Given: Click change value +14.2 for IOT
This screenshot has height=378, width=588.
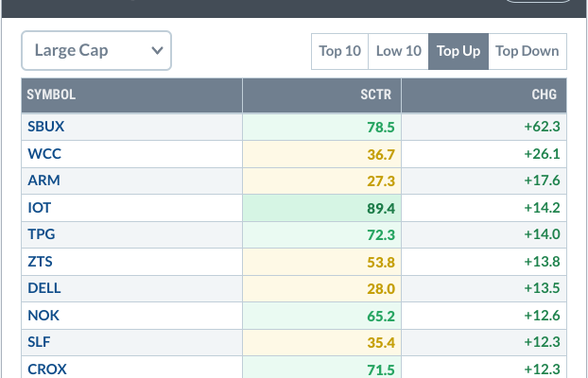Looking at the screenshot, I should [x=542, y=208].
